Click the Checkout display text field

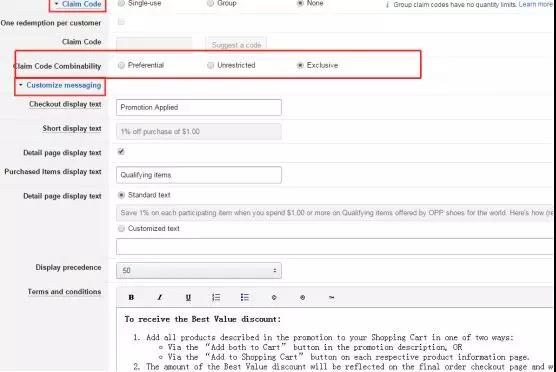pyautogui.click(x=199, y=107)
